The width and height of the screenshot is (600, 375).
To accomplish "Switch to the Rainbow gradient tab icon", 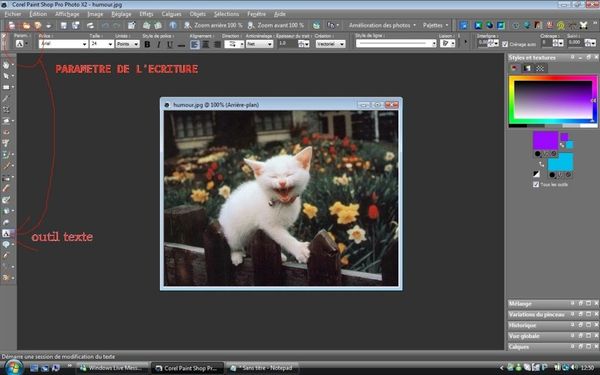I will (x=527, y=68).
